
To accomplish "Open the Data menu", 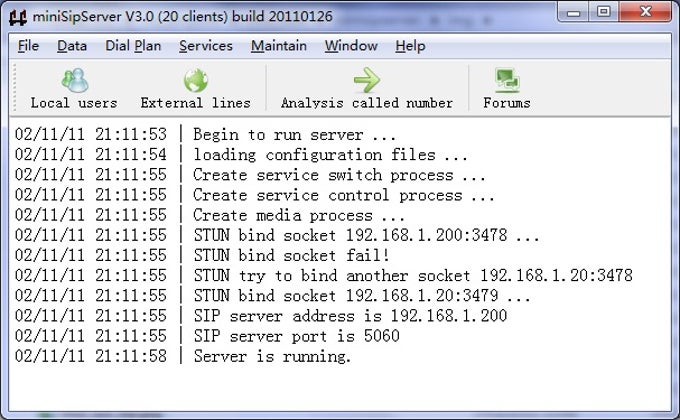I will click(72, 46).
